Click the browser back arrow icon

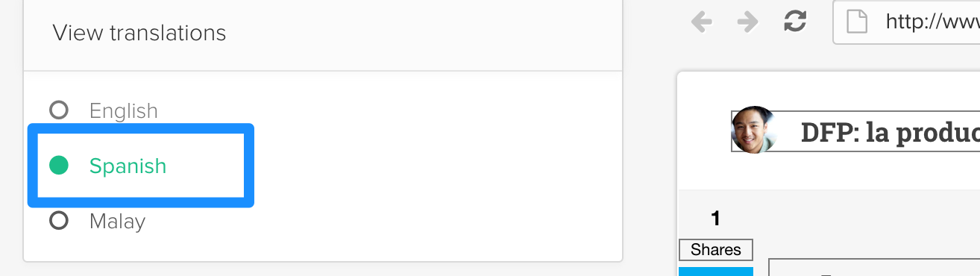click(702, 22)
